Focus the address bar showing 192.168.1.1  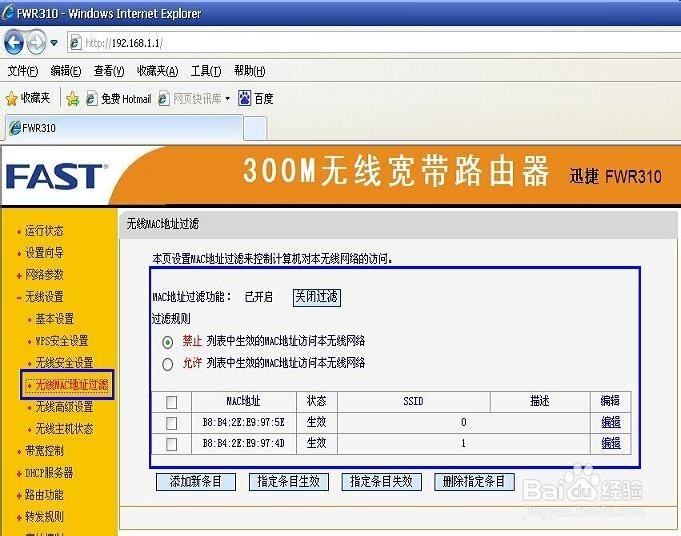[374, 43]
